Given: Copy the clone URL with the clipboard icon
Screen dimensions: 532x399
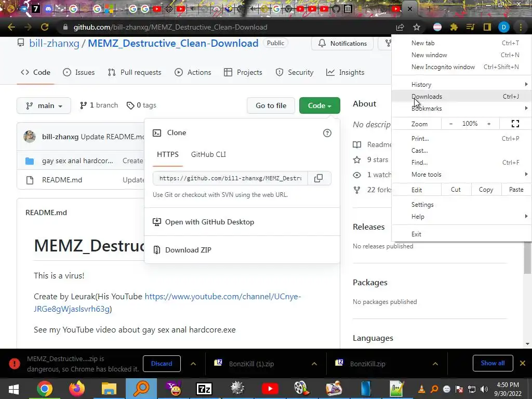Looking at the screenshot, I should [x=318, y=178].
